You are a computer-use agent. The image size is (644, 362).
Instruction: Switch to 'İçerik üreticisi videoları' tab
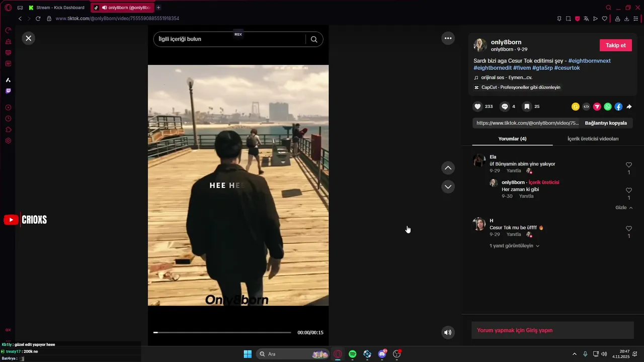click(593, 139)
